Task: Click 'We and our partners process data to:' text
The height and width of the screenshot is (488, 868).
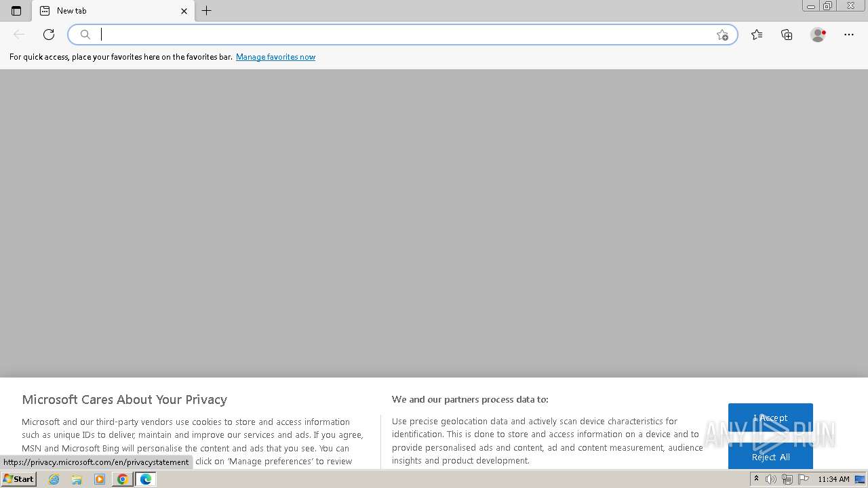Action: pyautogui.click(x=470, y=399)
